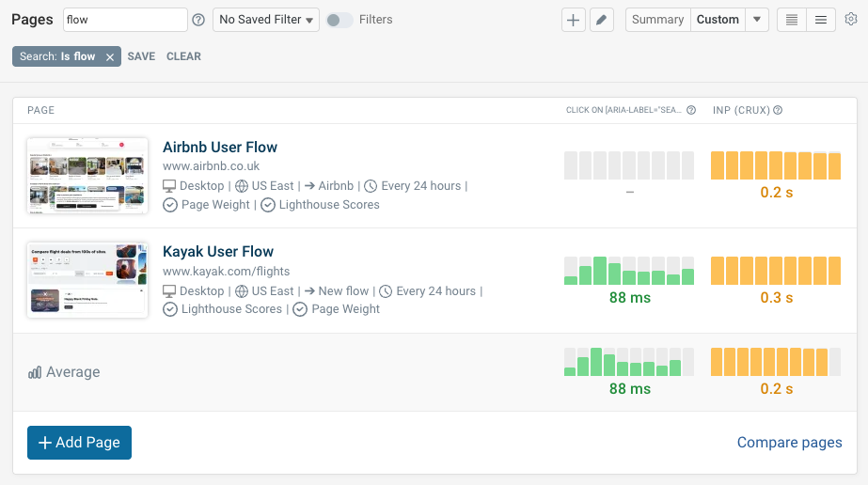Image resolution: width=868 pixels, height=485 pixels.
Task: Click the bar chart icon next to Average
Action: 35,372
